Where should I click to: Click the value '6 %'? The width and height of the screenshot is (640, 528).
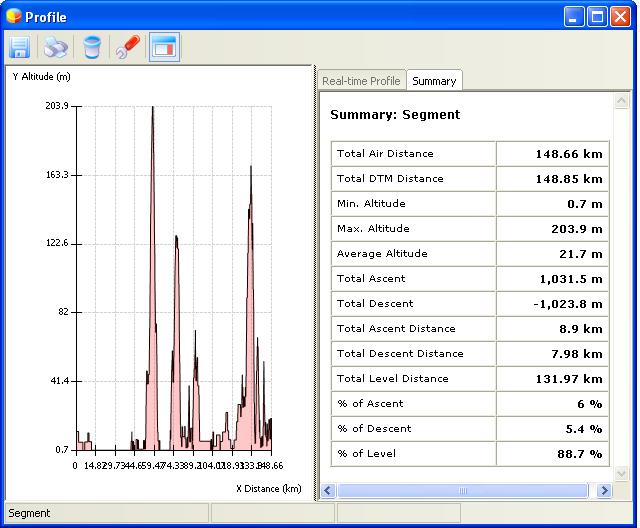[590, 404]
